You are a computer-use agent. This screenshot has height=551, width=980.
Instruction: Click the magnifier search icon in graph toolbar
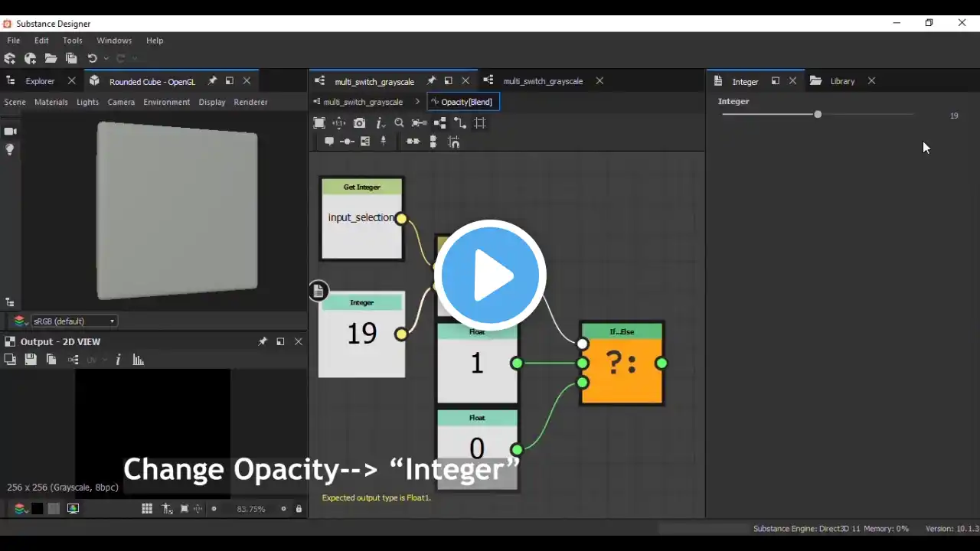point(399,123)
